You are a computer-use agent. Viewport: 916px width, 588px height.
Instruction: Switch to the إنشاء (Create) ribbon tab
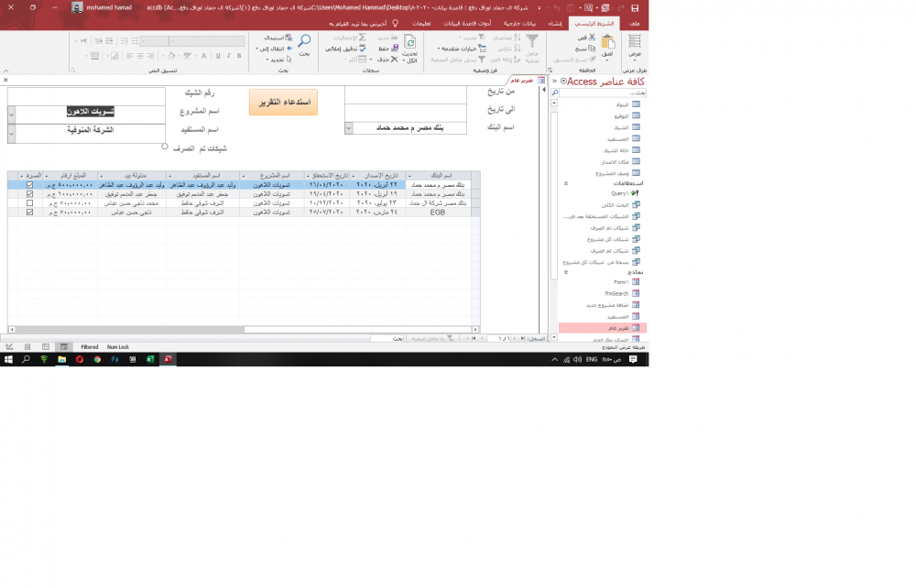pyautogui.click(x=554, y=23)
